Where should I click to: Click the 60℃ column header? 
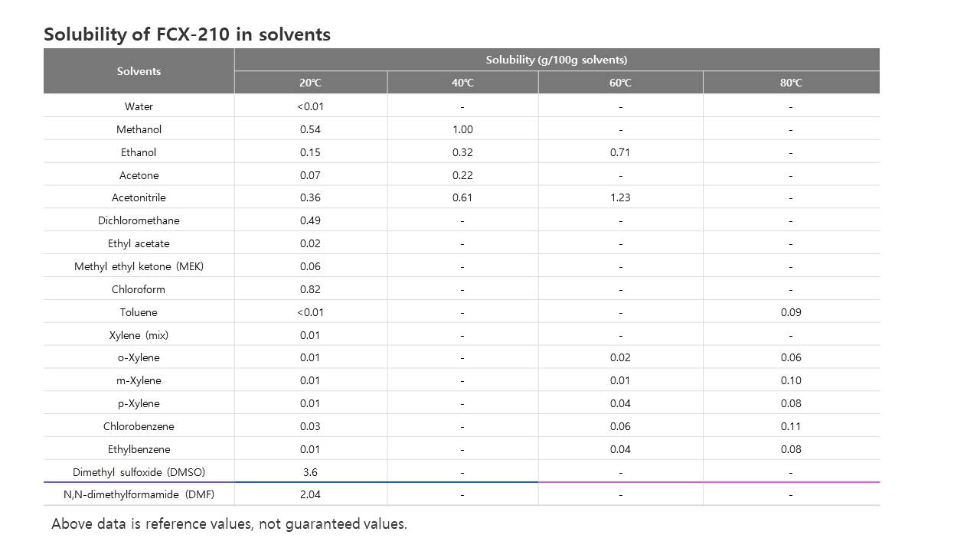[620, 83]
